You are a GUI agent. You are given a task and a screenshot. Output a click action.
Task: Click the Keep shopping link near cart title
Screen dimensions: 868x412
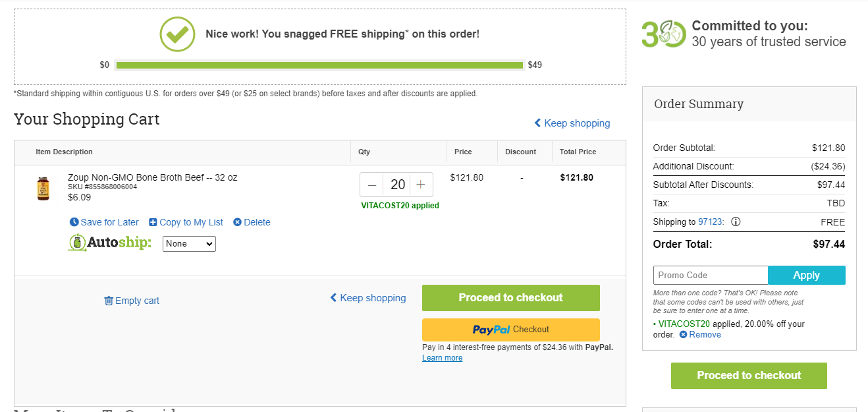(572, 123)
